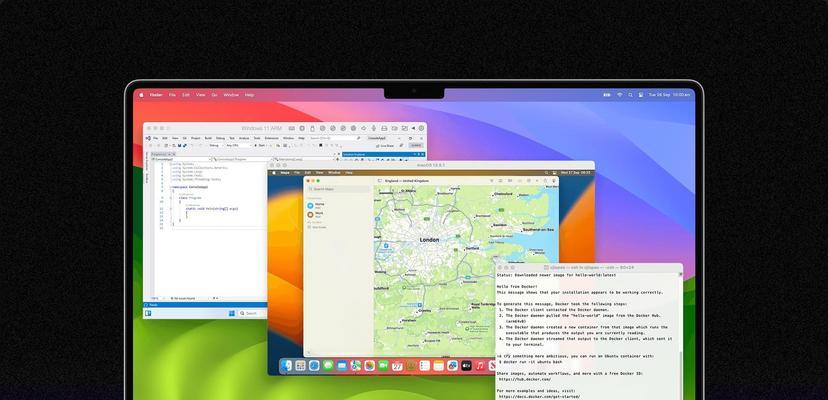The width and height of the screenshot is (828, 400).
Task: Click the Search box on the Windows taskbar
Action: (x=252, y=313)
